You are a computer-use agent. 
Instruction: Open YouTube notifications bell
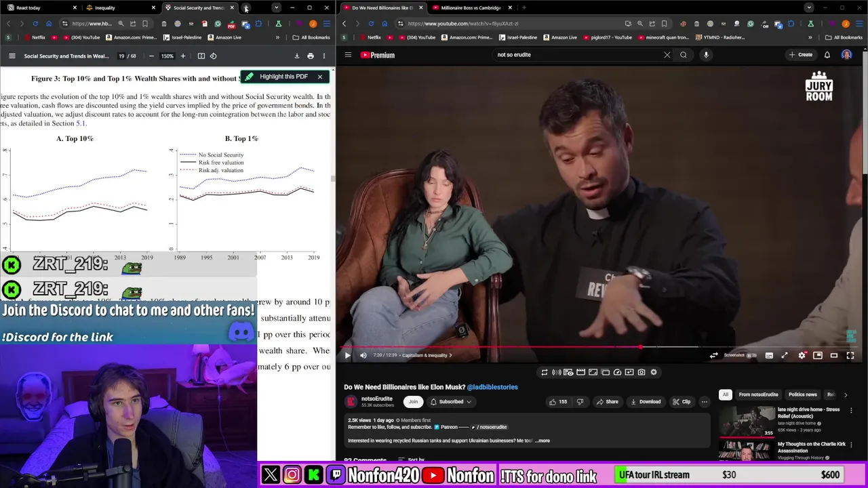tap(827, 55)
